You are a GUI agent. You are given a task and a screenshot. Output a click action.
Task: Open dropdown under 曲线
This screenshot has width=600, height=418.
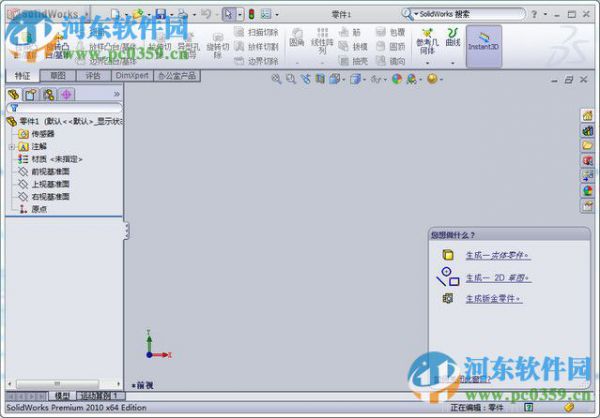tap(453, 63)
